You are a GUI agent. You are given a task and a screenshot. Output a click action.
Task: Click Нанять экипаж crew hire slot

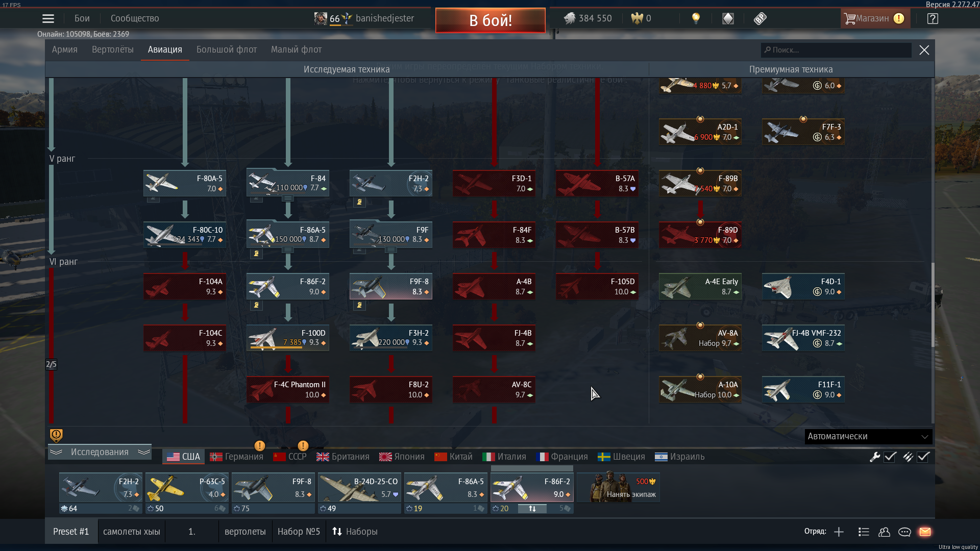pyautogui.click(x=619, y=488)
